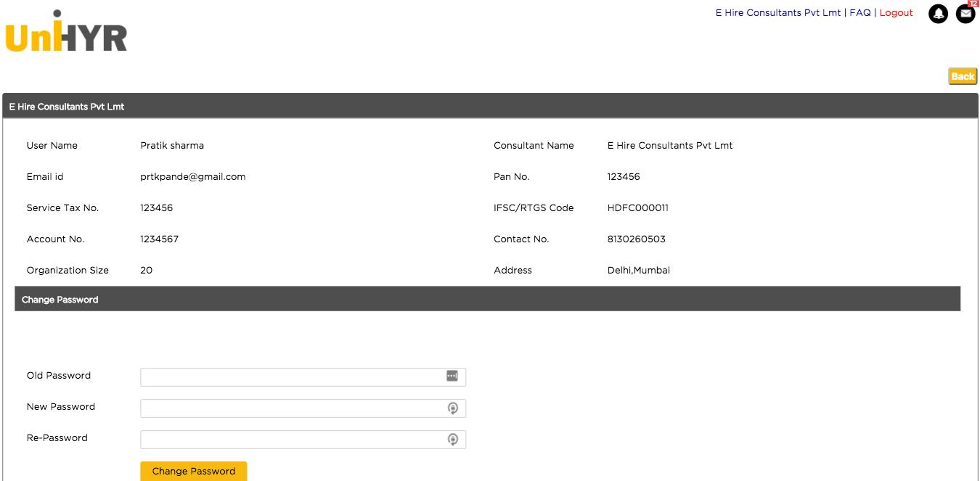Click the E Hire Consultants panel title bar
980x481 pixels.
(490, 106)
